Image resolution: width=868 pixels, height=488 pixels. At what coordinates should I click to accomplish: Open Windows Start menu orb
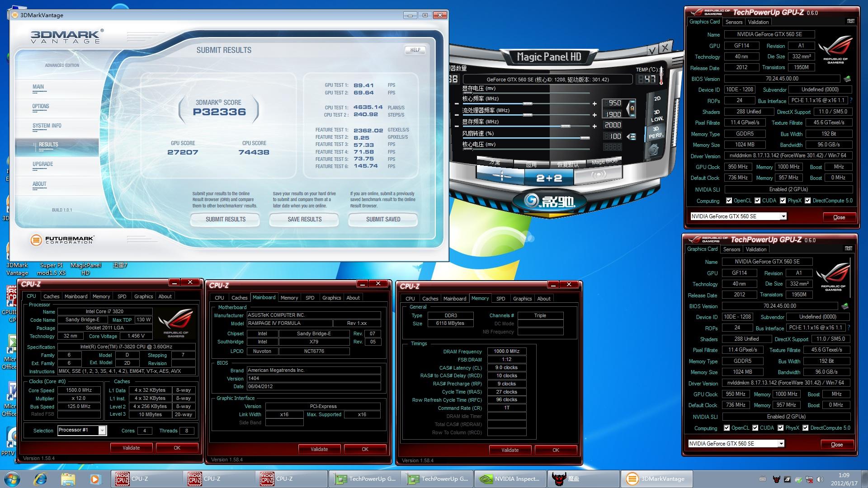[x=11, y=479]
